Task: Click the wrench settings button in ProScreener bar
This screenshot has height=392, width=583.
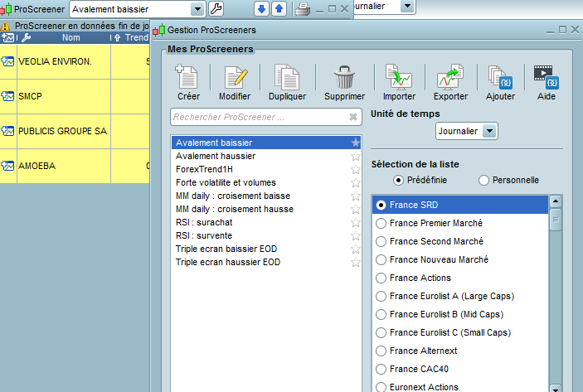Action: (x=216, y=8)
